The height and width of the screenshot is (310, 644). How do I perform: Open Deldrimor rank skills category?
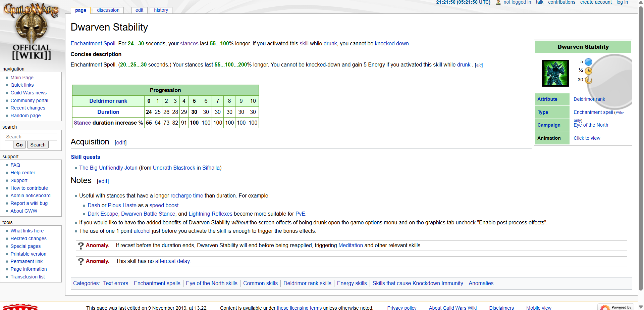tap(307, 283)
